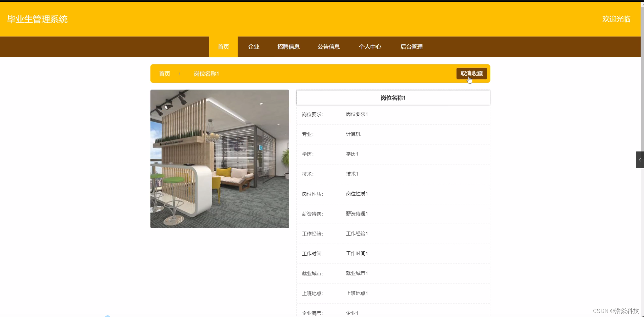Switch to the 企业 tab
Viewport: 644px width, 317px height.
pos(254,47)
